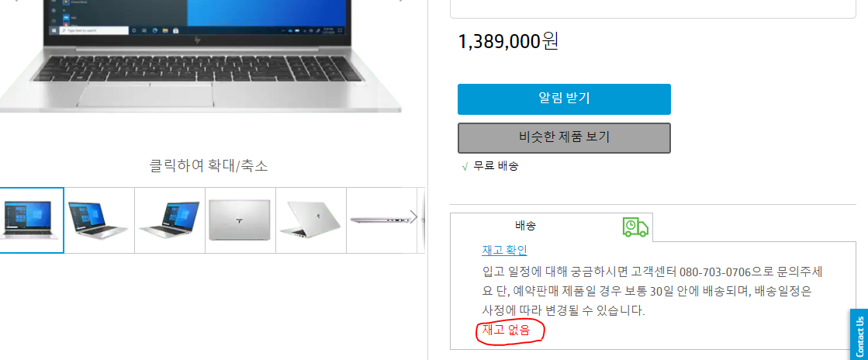Image resolution: width=868 pixels, height=360 pixels.
Task: Select the second angled laptop thumbnail
Action: pyautogui.click(x=99, y=220)
